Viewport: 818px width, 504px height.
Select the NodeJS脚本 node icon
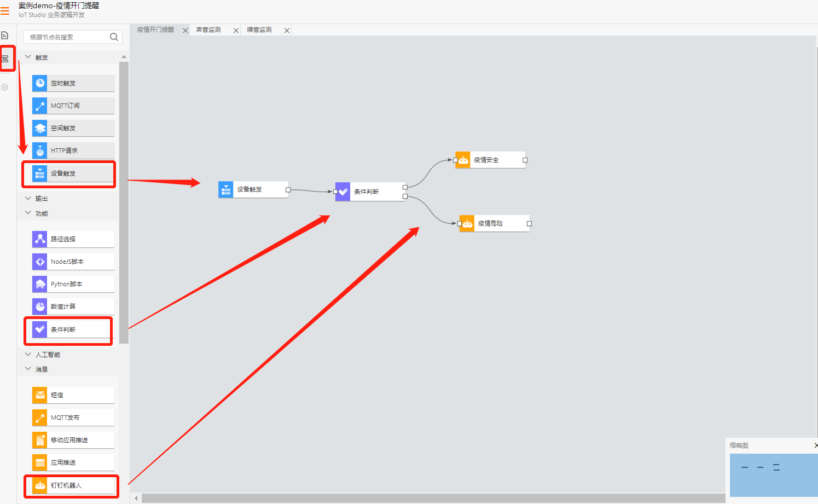tap(40, 262)
